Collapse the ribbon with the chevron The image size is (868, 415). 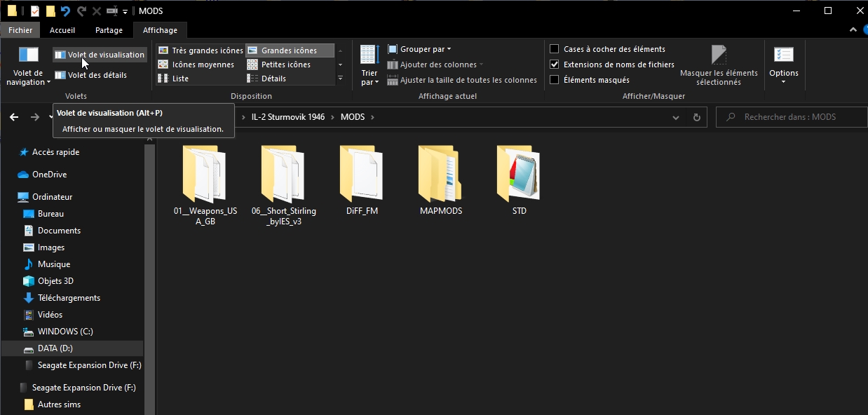click(853, 30)
